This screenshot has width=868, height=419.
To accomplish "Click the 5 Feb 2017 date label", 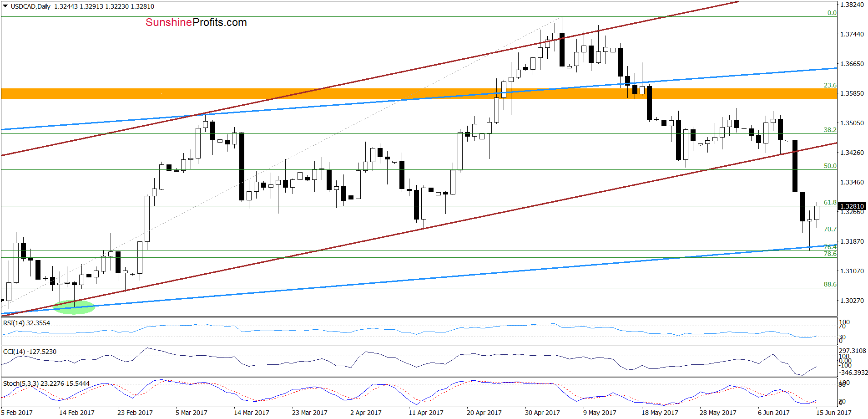I will pyautogui.click(x=17, y=413).
